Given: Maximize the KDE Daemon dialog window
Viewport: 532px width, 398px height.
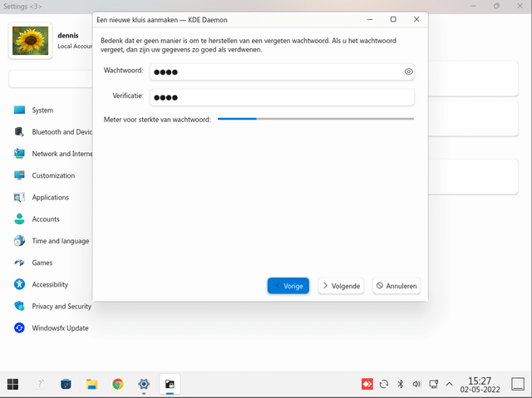Looking at the screenshot, I should (393, 19).
